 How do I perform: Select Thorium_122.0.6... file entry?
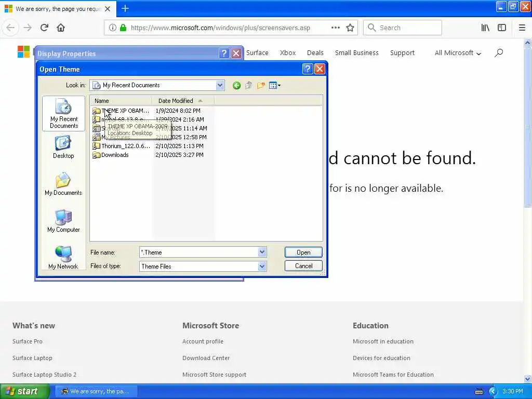coord(121,146)
